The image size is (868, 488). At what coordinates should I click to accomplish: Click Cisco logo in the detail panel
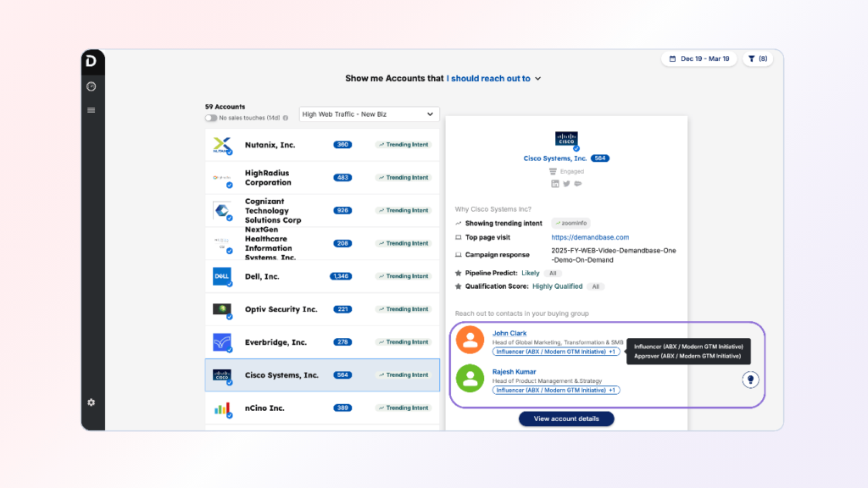coord(566,140)
